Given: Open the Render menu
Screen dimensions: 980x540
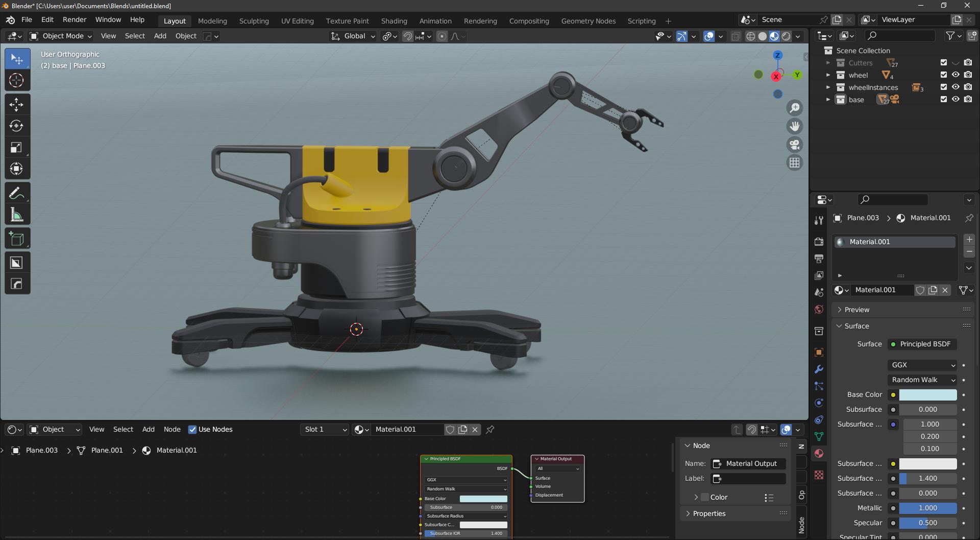Looking at the screenshot, I should coord(75,19).
